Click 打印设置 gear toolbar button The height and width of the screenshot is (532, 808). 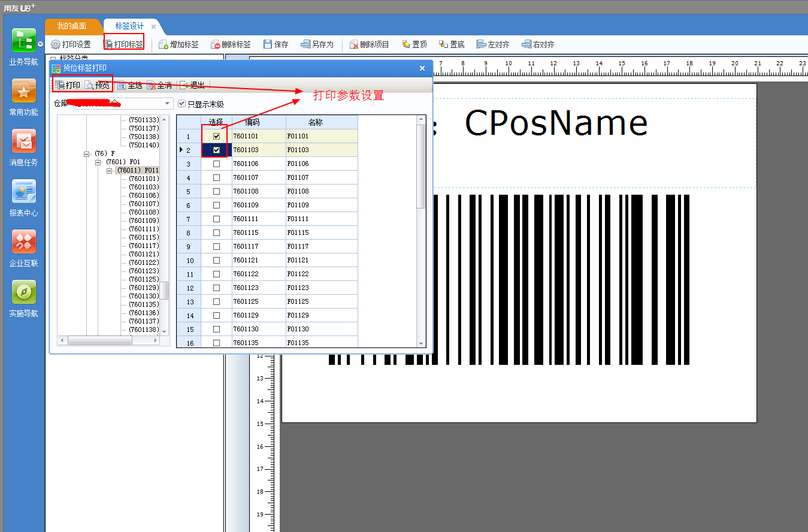[x=71, y=44]
